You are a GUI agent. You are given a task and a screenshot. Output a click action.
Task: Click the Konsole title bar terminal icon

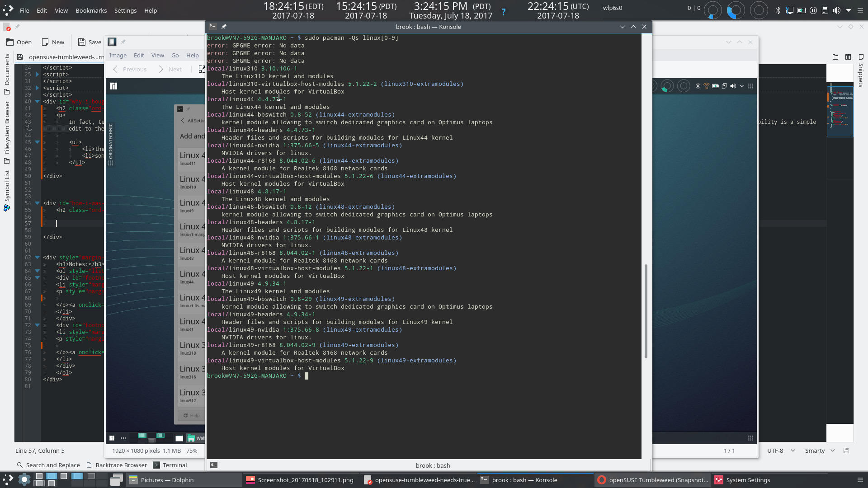pos(212,27)
